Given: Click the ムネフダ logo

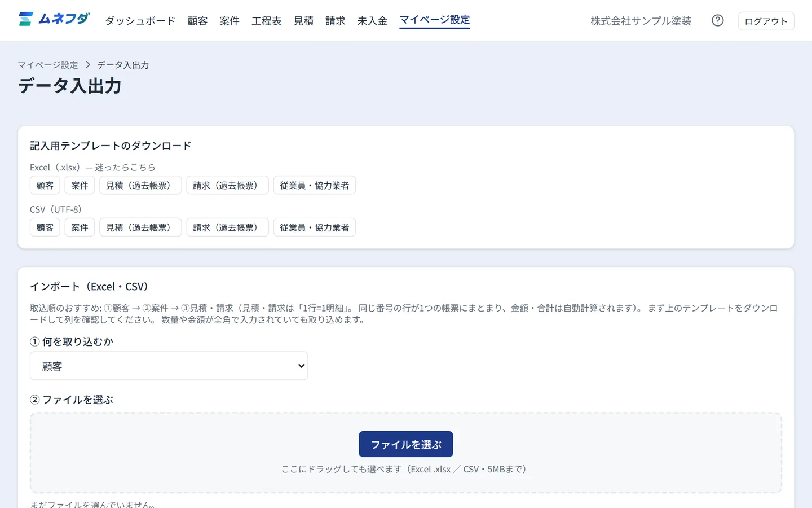Looking at the screenshot, I should tap(54, 19).
